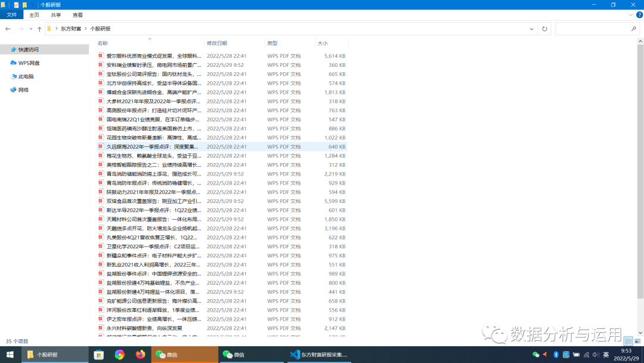This screenshot has height=363, width=644.
Task: Click PDF icon of 爱尔眼科 report
Action: (x=101, y=56)
